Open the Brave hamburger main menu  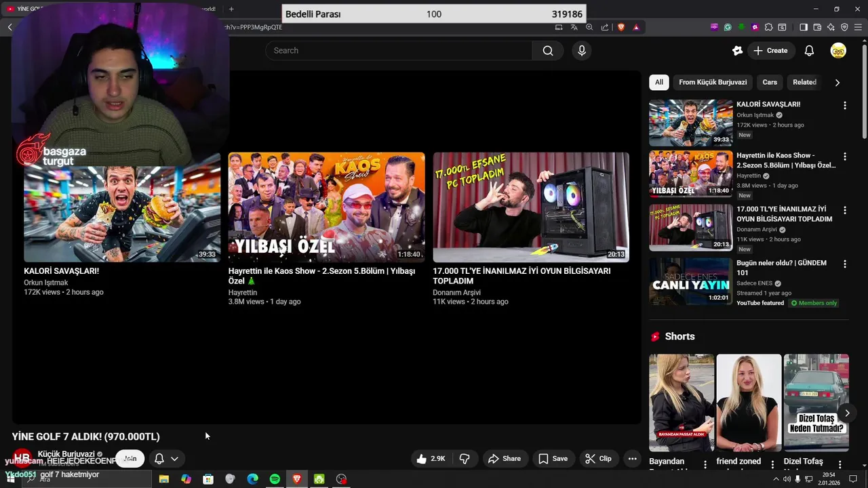pos(859,27)
